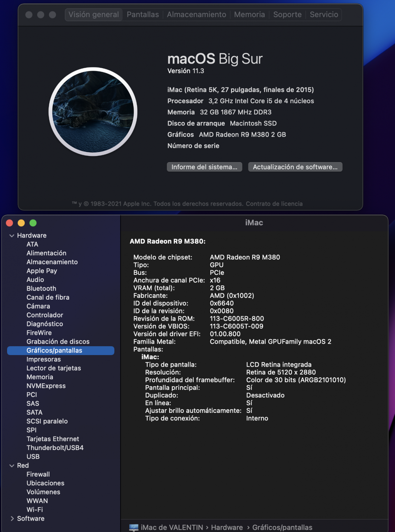Select Controlador in the sidebar
The width and height of the screenshot is (395, 532).
point(45,315)
